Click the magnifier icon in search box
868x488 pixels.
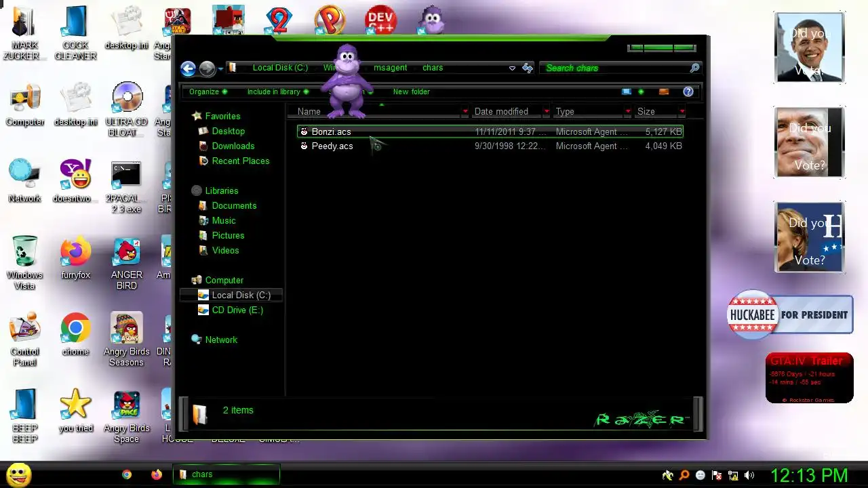pos(694,68)
